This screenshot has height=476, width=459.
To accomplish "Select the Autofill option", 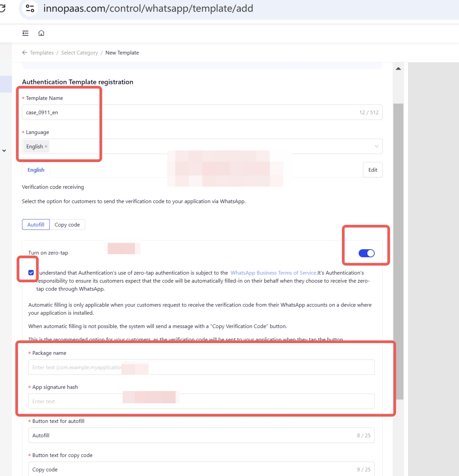I will pos(36,225).
